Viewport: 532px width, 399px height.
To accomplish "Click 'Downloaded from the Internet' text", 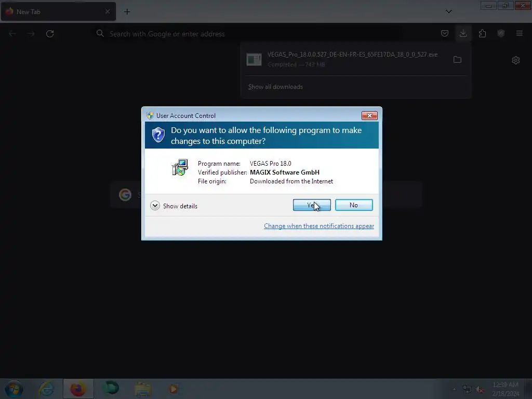I will [x=291, y=181].
